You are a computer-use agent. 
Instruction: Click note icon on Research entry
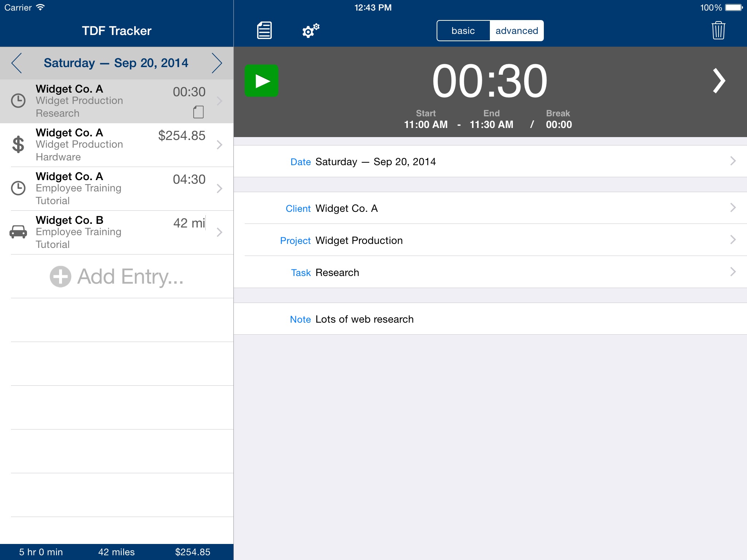coord(198,112)
